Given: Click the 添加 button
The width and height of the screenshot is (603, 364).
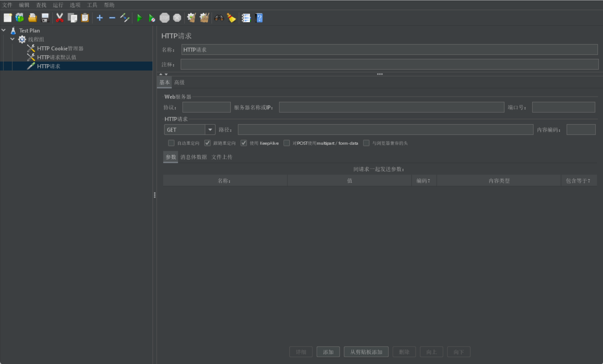Looking at the screenshot, I should pyautogui.click(x=328, y=352).
